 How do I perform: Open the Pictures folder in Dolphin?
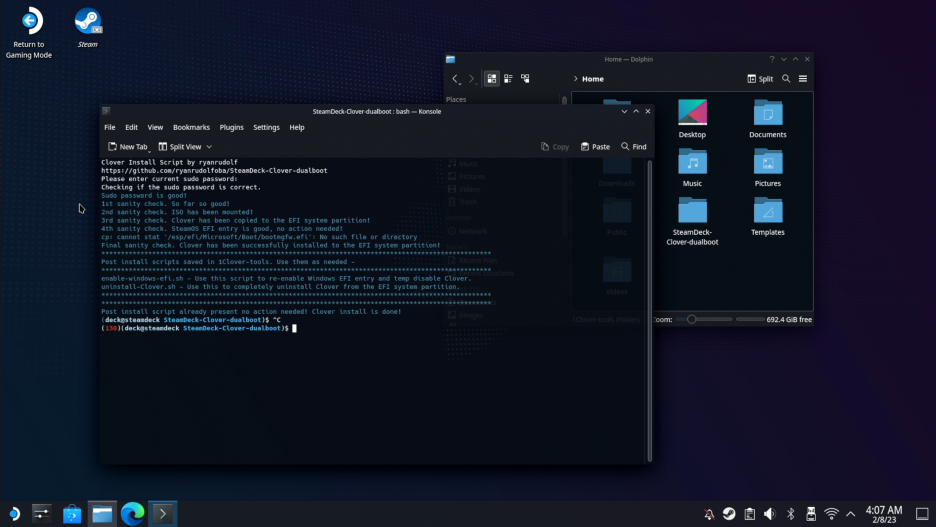[768, 168]
